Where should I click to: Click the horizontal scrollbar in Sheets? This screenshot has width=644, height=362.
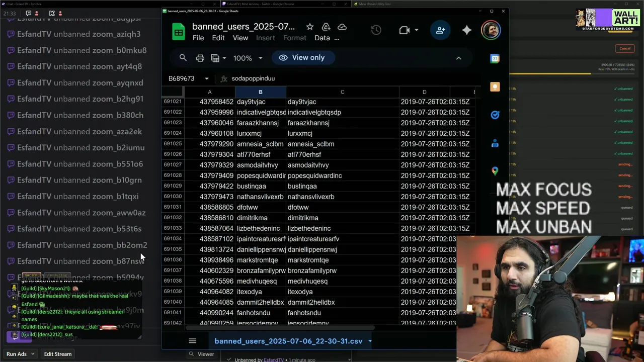(x=280, y=328)
